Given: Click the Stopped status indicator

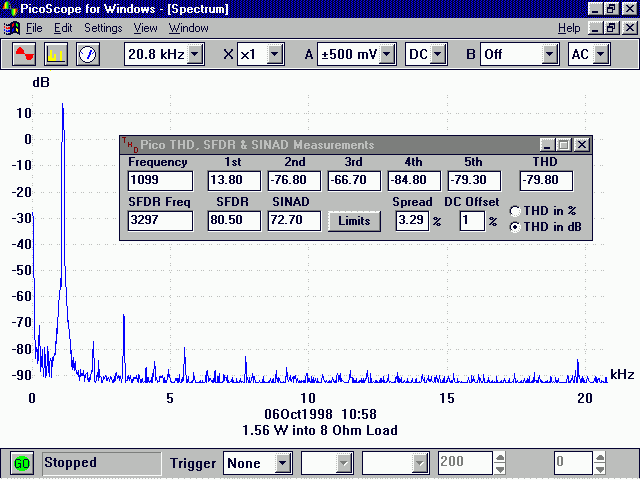Looking at the screenshot, I should click(x=102, y=463).
